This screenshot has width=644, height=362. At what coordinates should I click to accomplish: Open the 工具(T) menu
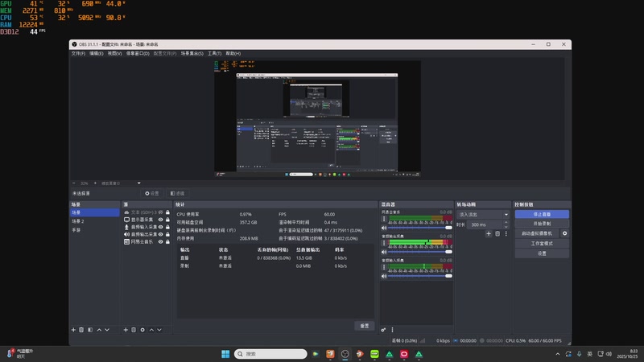click(x=214, y=53)
